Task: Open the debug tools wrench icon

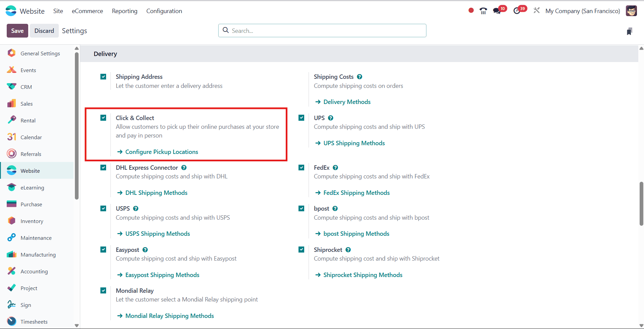Action: [537, 10]
